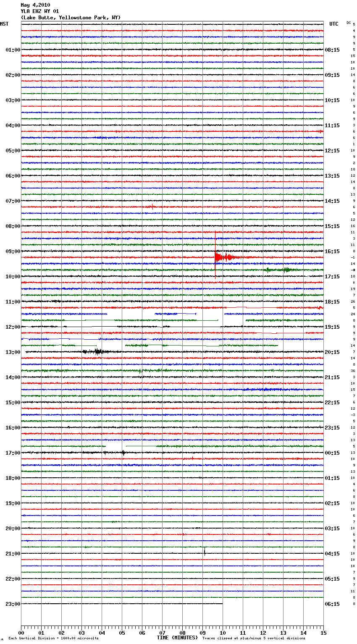
Task: Select minute 00 on the bottom axis
Action: point(21,633)
